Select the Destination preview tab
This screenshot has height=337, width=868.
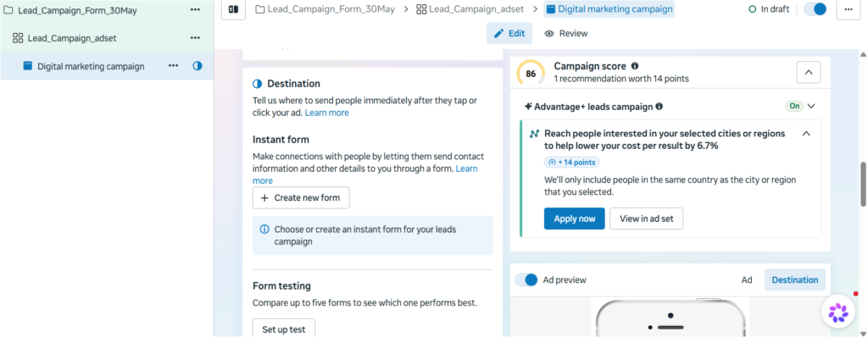pyautogui.click(x=794, y=279)
